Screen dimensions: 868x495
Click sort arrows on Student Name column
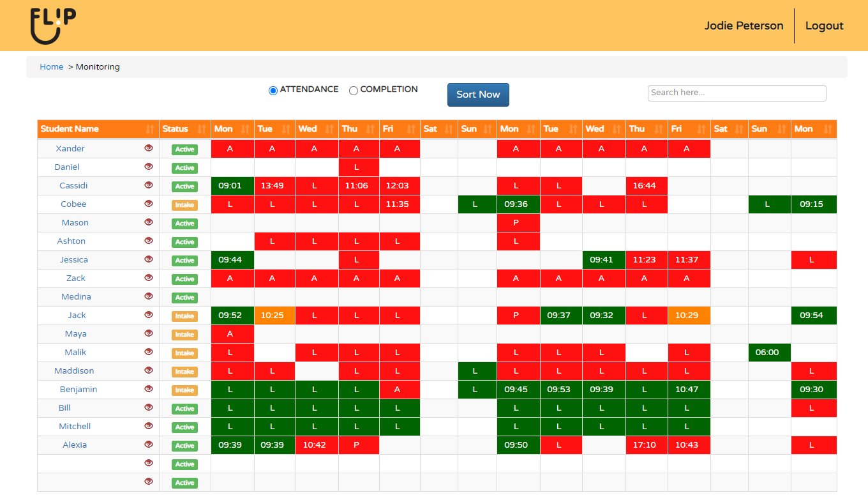[x=151, y=129]
